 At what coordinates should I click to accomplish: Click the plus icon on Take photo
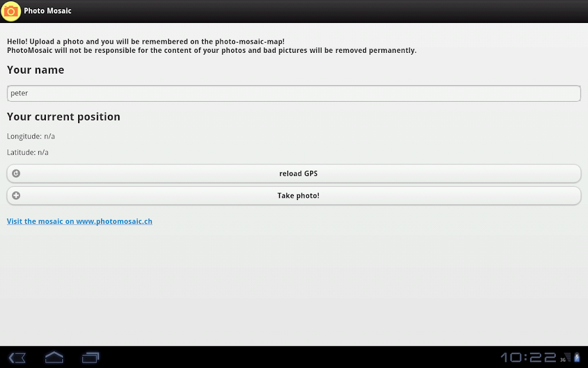(16, 195)
